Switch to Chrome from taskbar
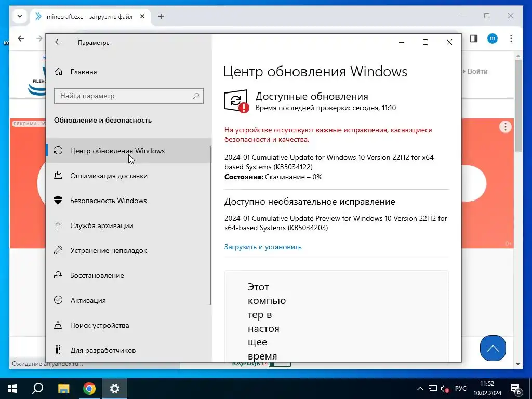This screenshot has height=399, width=532. click(89, 389)
